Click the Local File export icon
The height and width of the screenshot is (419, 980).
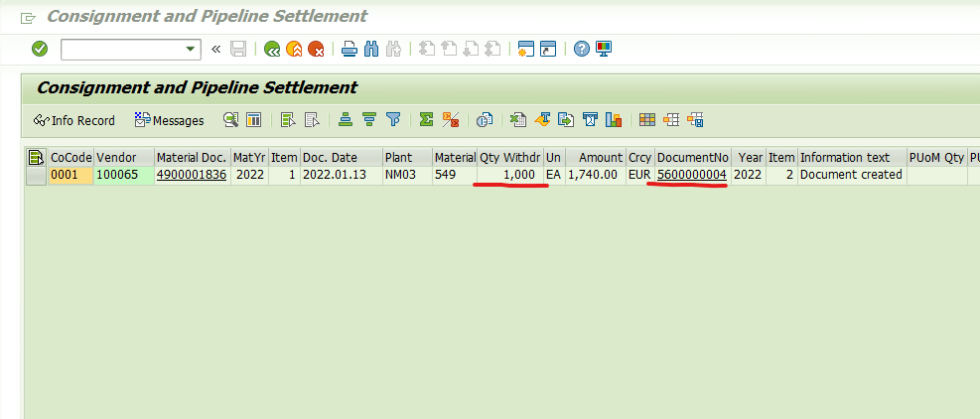point(566,120)
